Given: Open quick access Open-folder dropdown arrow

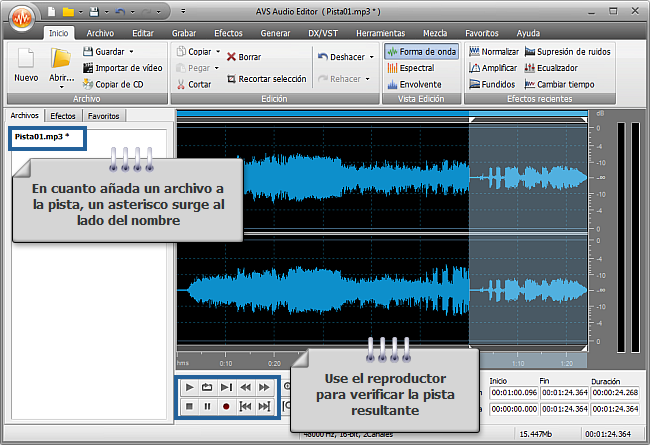Looking at the screenshot, I should coord(81,12).
